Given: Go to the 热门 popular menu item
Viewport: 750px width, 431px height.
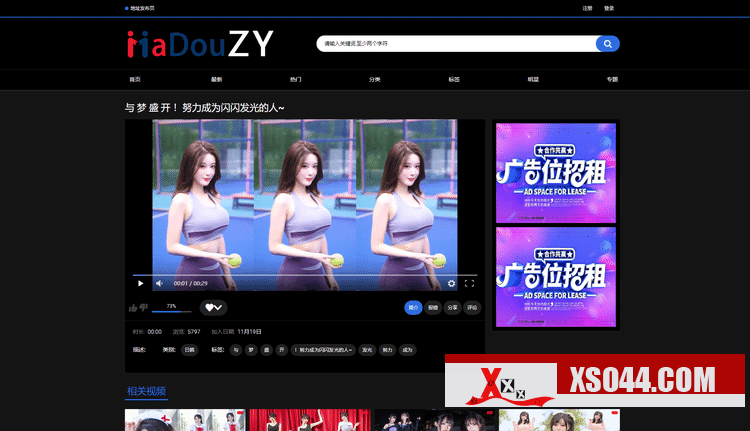Looking at the screenshot, I should point(295,79).
